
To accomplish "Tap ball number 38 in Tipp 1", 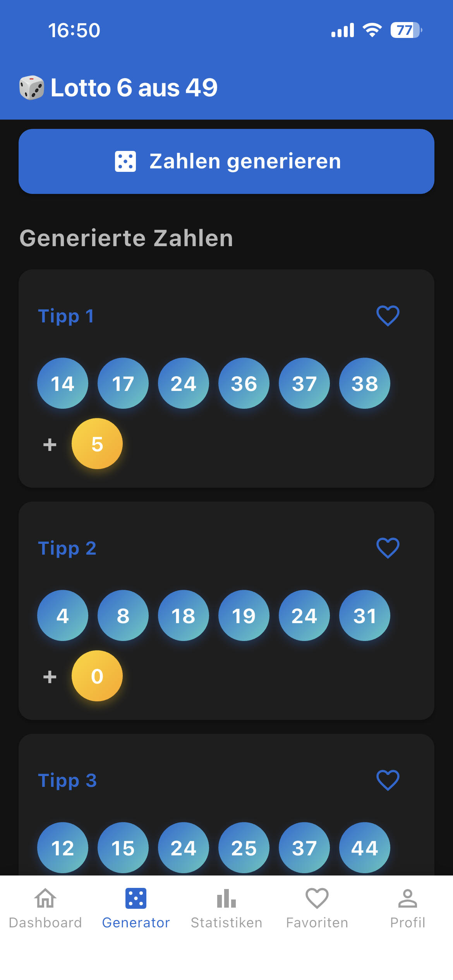I will pos(365,383).
